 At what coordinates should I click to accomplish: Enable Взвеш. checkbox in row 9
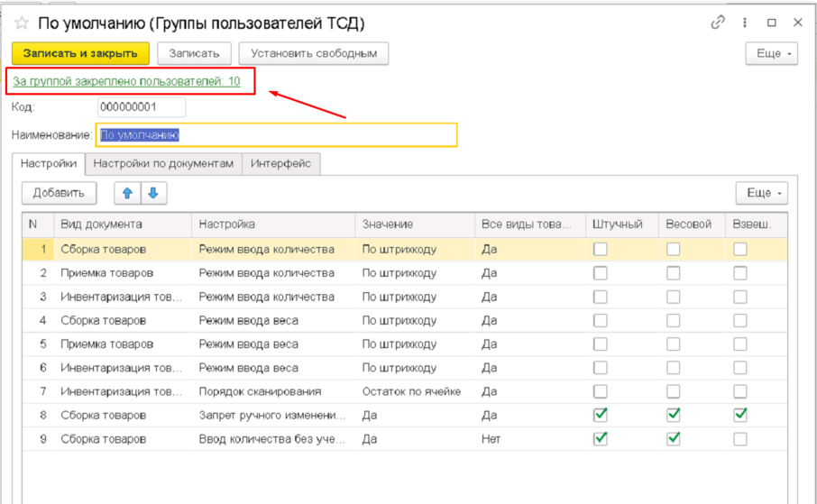[x=739, y=439]
